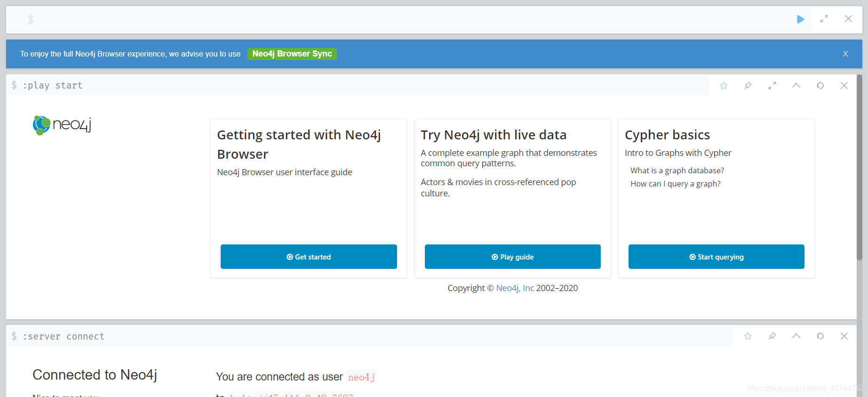Open the Neo4j Browser Sync button

pos(292,54)
